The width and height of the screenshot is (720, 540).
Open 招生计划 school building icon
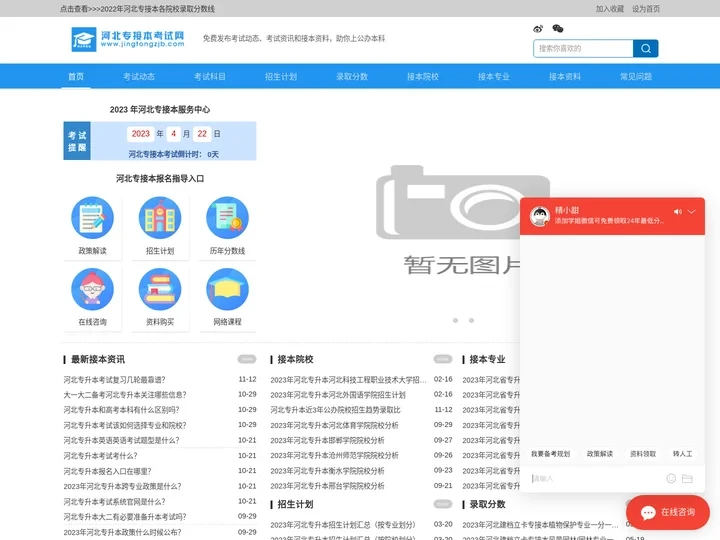click(160, 218)
